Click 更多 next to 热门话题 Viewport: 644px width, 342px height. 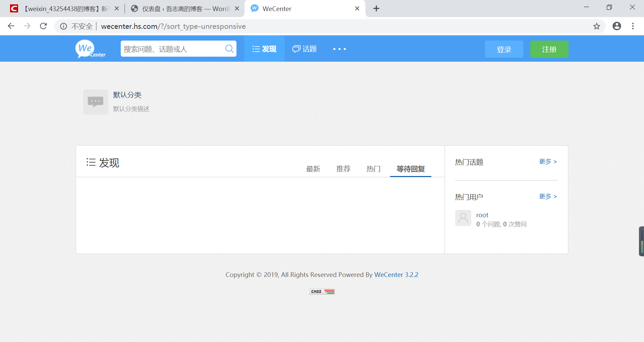click(548, 162)
